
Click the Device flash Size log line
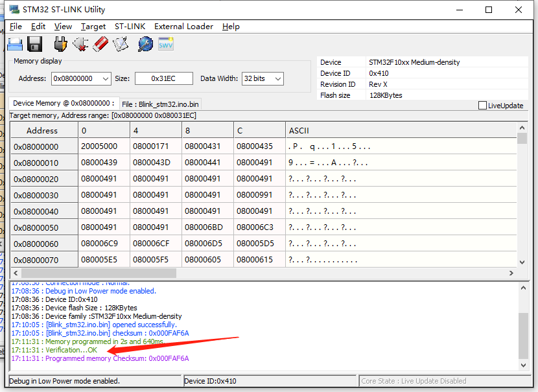coord(74,308)
